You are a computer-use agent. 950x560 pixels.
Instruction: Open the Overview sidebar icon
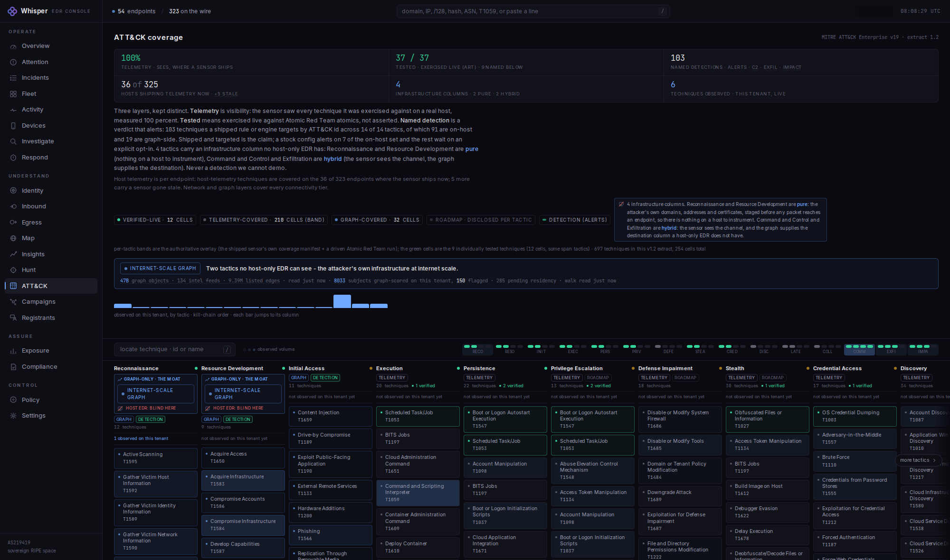pyautogui.click(x=13, y=46)
